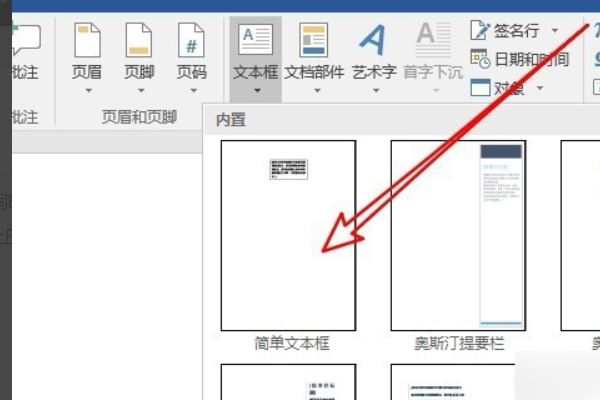The width and height of the screenshot is (600, 400).
Task: Open the 签名行 dropdown arrow
Action: click(x=555, y=30)
